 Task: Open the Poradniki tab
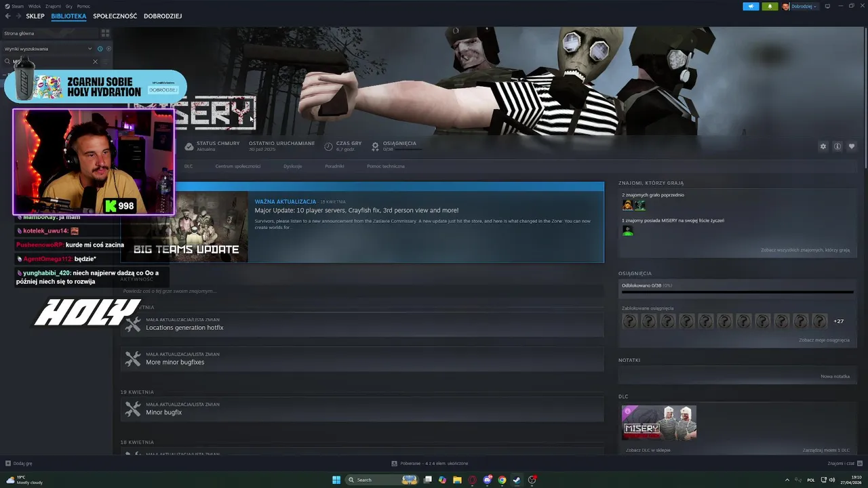coord(334,166)
